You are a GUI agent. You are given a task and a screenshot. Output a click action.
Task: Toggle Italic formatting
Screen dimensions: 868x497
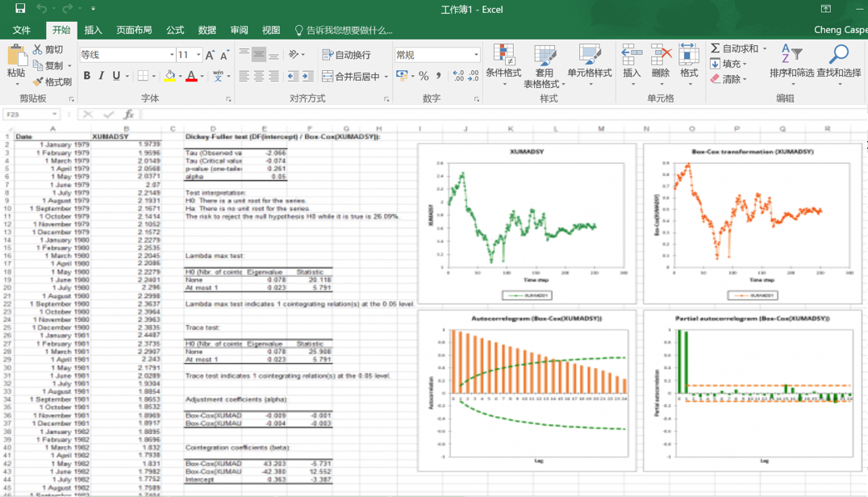click(x=101, y=76)
